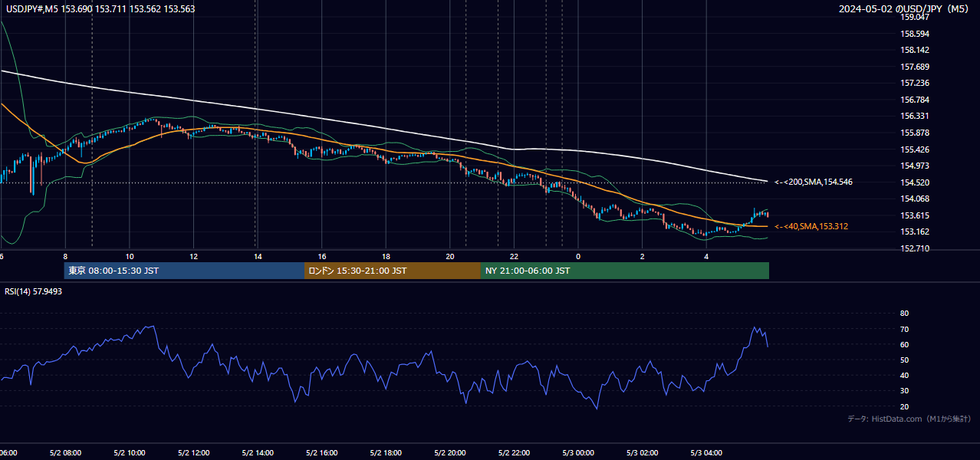Click RSI axis level 80
Image resolution: width=980 pixels, height=460 pixels.
(904, 314)
